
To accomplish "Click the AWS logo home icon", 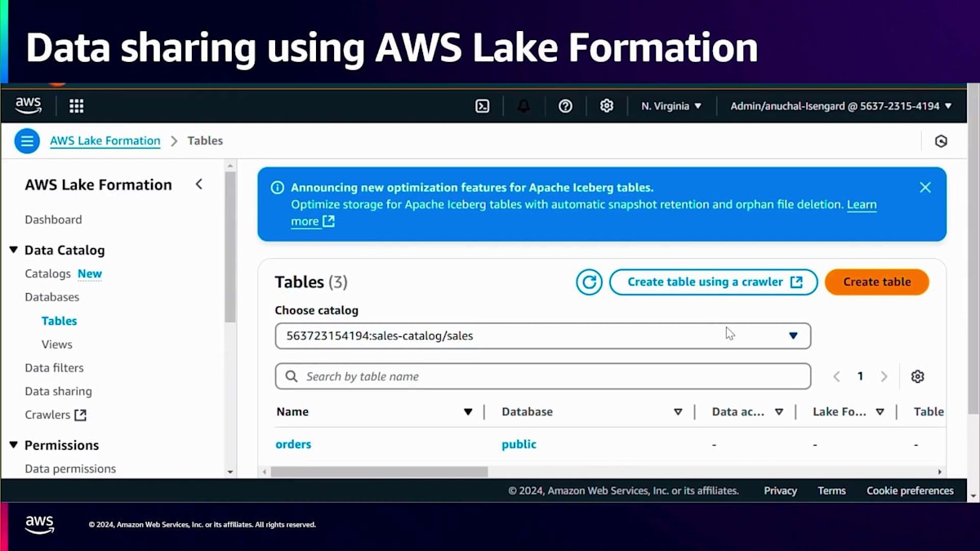I will 29,105.
